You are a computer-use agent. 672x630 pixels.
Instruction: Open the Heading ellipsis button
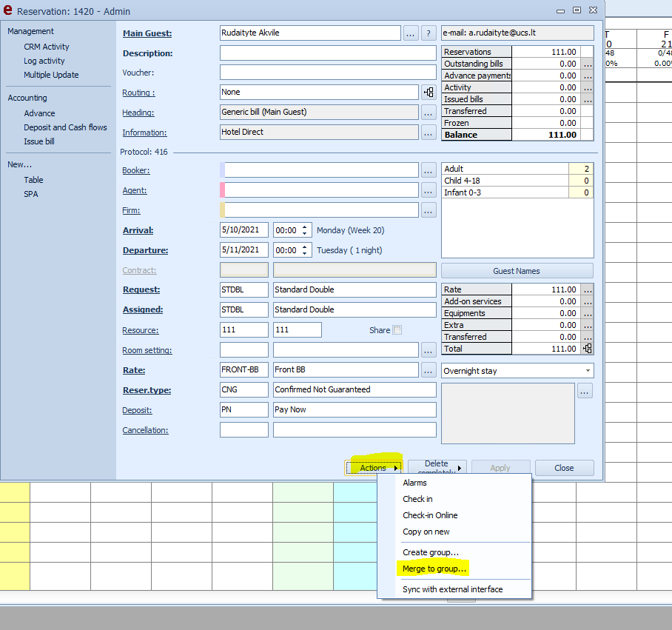[x=429, y=113]
